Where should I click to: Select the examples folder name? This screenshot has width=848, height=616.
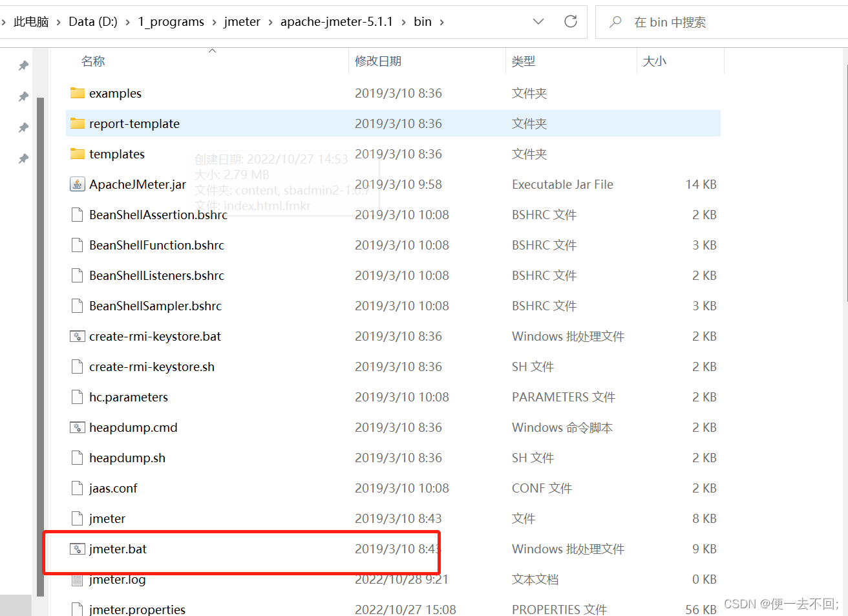tap(115, 93)
